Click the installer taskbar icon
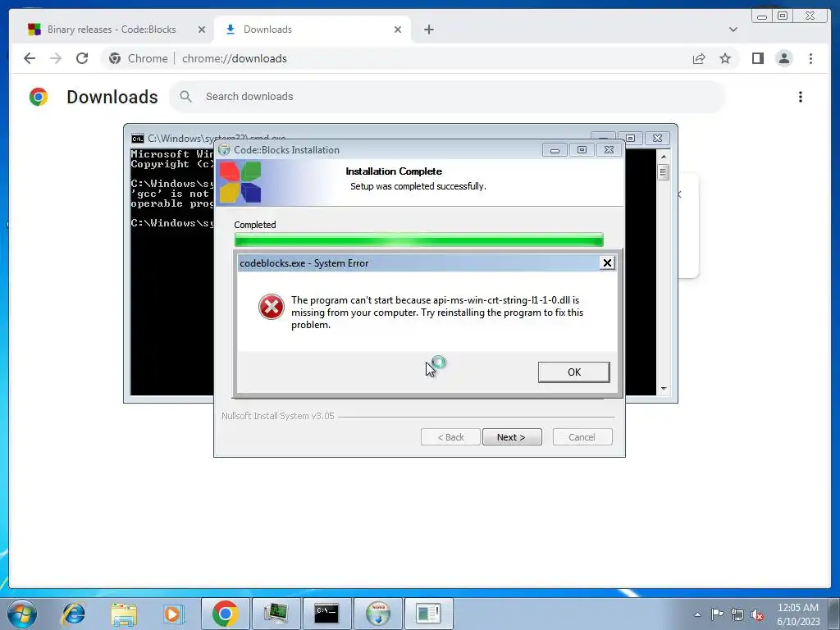The height and width of the screenshot is (630, 840). pyautogui.click(x=377, y=614)
